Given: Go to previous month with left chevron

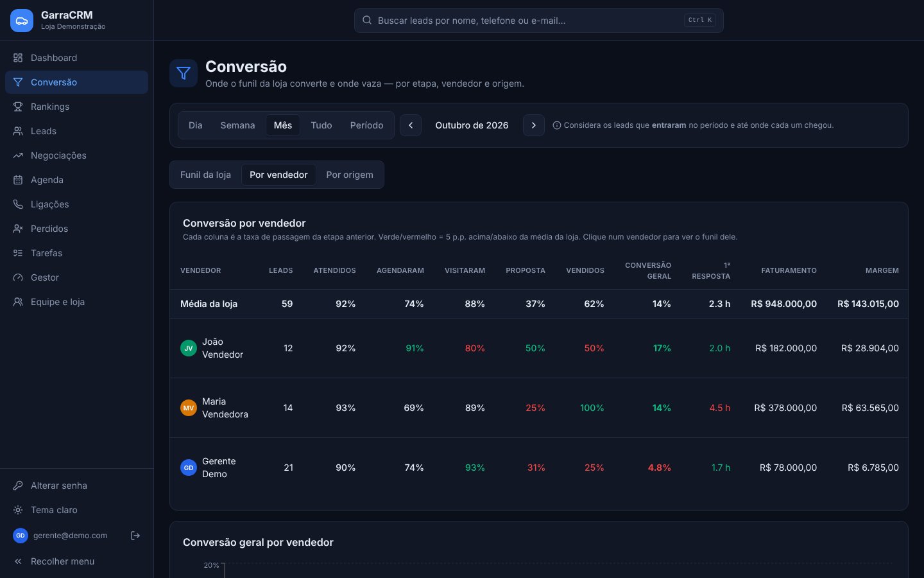Looking at the screenshot, I should (411, 125).
